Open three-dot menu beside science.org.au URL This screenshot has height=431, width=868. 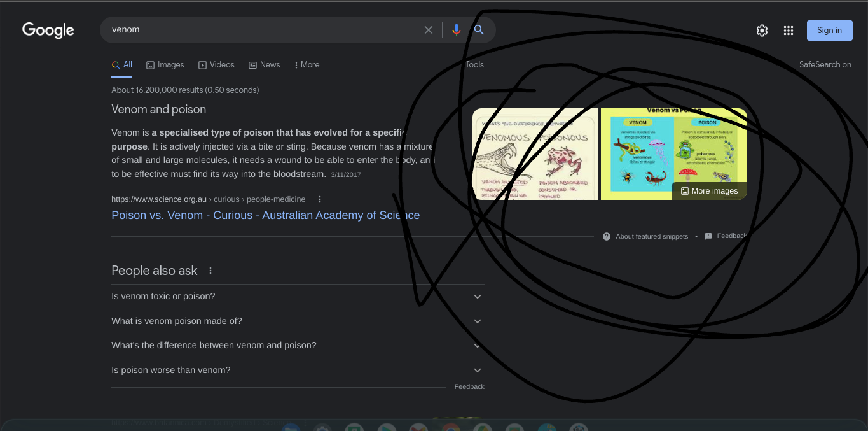[x=320, y=199]
